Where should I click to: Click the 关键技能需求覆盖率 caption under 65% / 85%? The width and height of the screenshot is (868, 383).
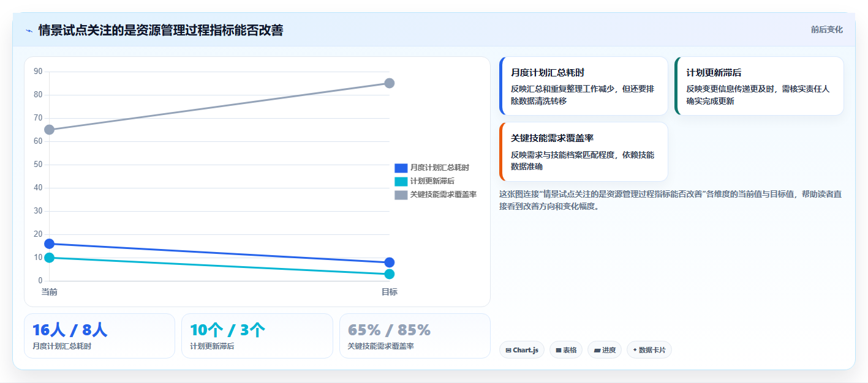pos(381,346)
